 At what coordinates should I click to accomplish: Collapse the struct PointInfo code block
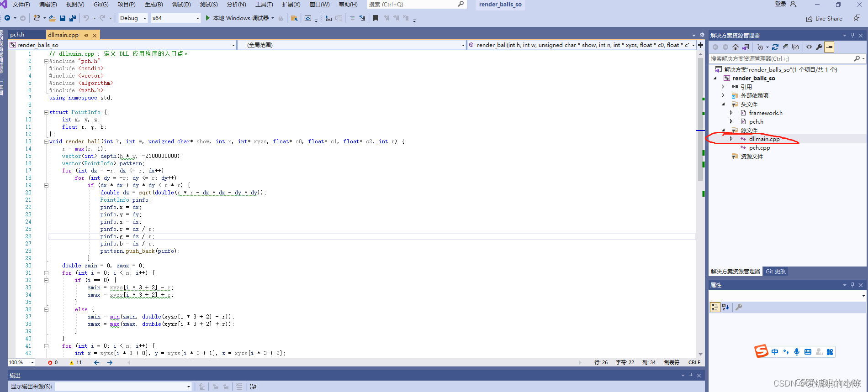click(x=46, y=112)
